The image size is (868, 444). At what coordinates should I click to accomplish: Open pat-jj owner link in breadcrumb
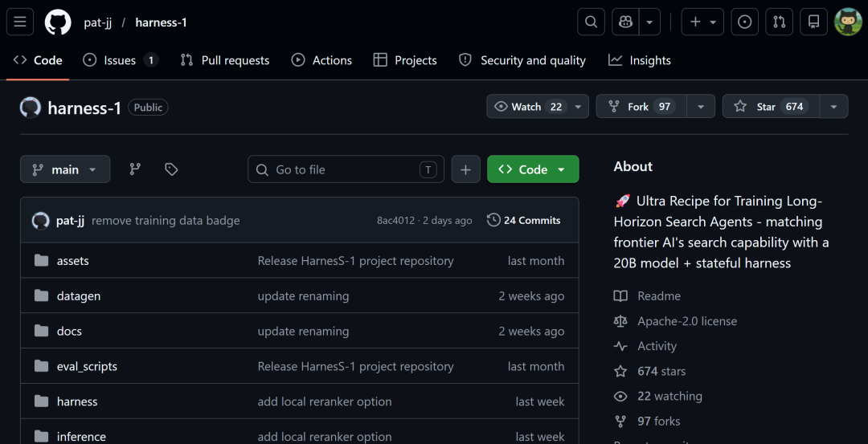tap(97, 22)
